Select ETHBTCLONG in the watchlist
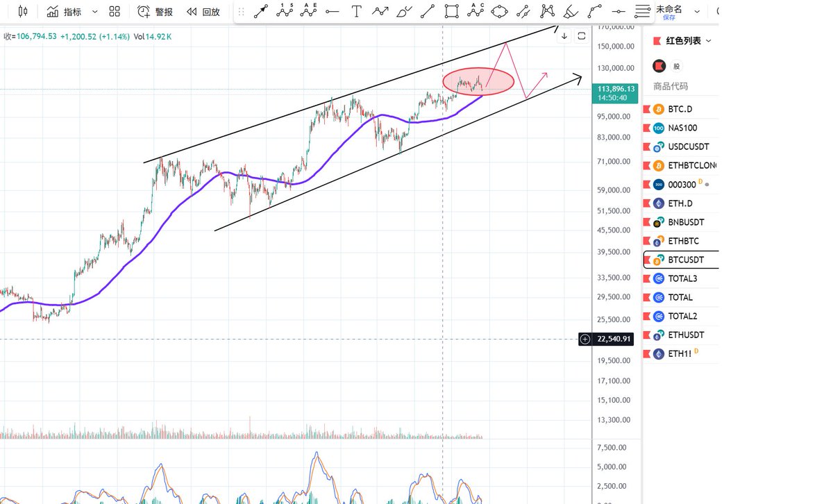 (x=681, y=165)
